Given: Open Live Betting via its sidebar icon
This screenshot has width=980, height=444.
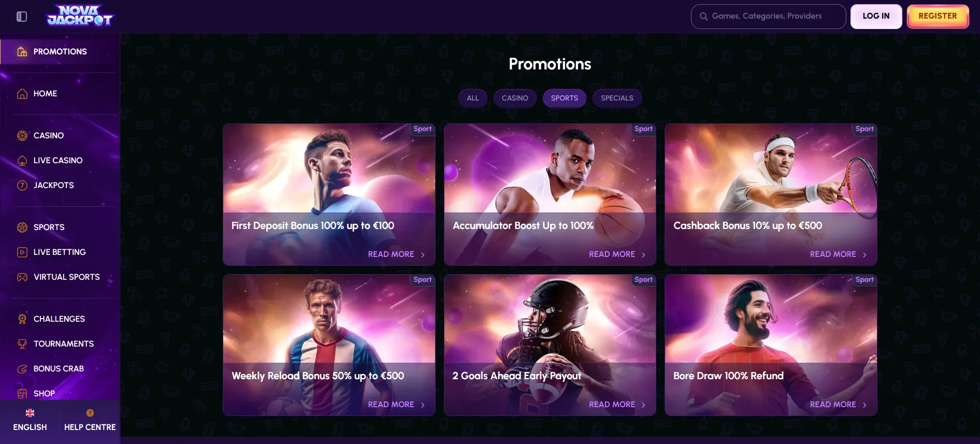Looking at the screenshot, I should coord(22,252).
